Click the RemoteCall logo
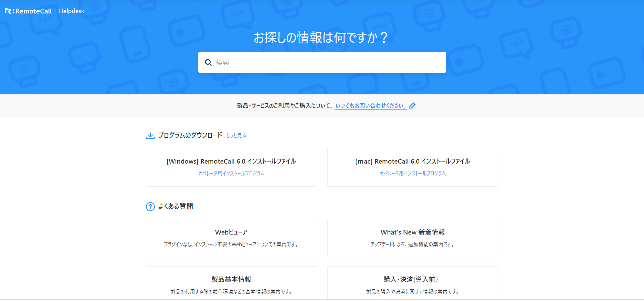The height and width of the screenshot is (301, 644). click(28, 11)
